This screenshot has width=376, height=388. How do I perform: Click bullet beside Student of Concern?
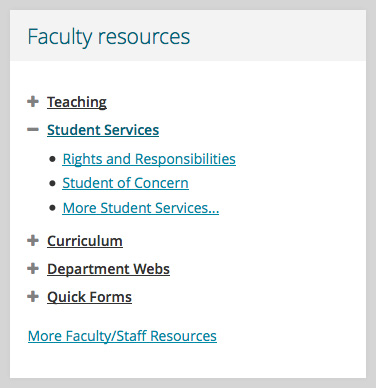coord(52,183)
